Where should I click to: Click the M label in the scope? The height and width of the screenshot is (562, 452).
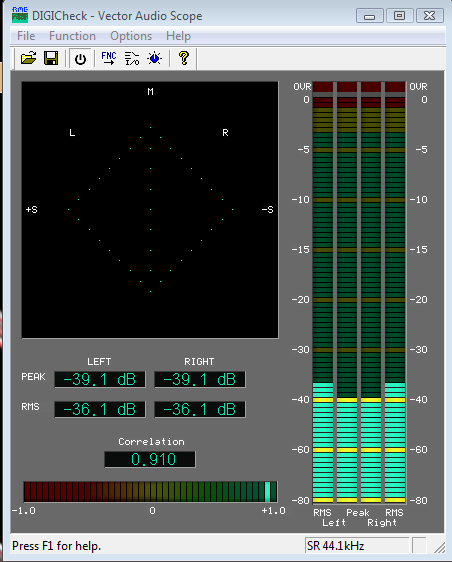point(151,92)
